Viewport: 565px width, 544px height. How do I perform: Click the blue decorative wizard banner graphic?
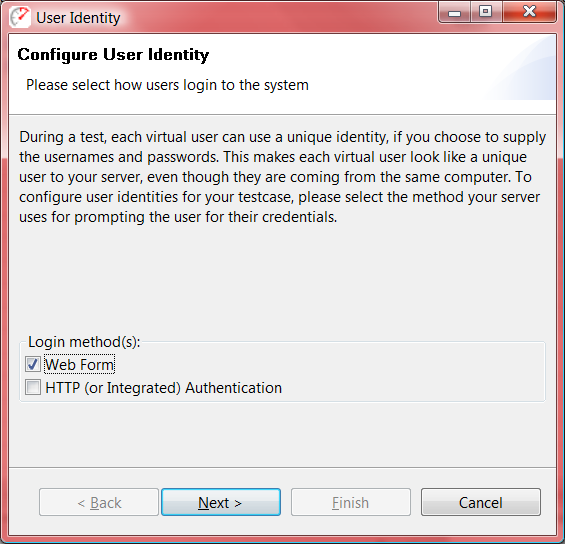pyautogui.click(x=522, y=67)
